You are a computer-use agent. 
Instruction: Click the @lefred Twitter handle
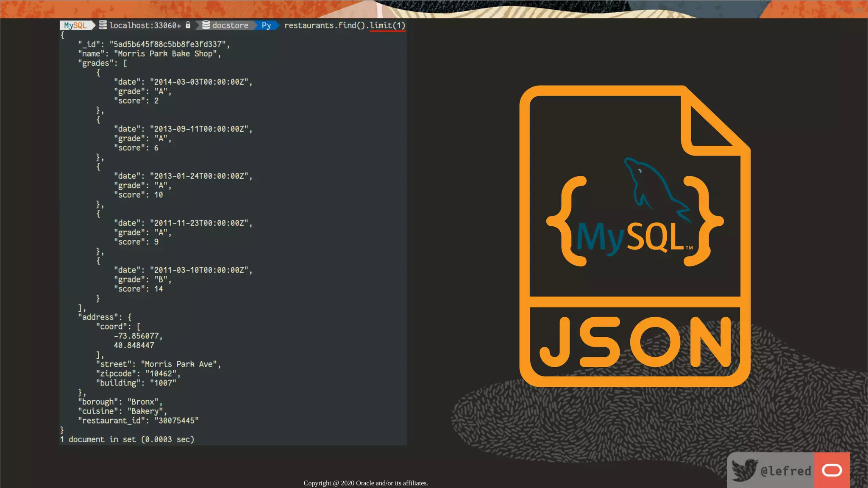[785, 471]
